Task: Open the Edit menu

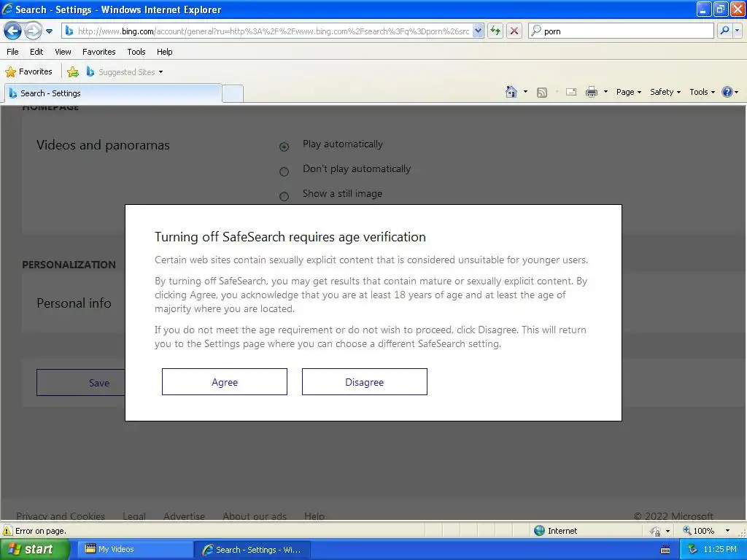Action: [x=36, y=52]
